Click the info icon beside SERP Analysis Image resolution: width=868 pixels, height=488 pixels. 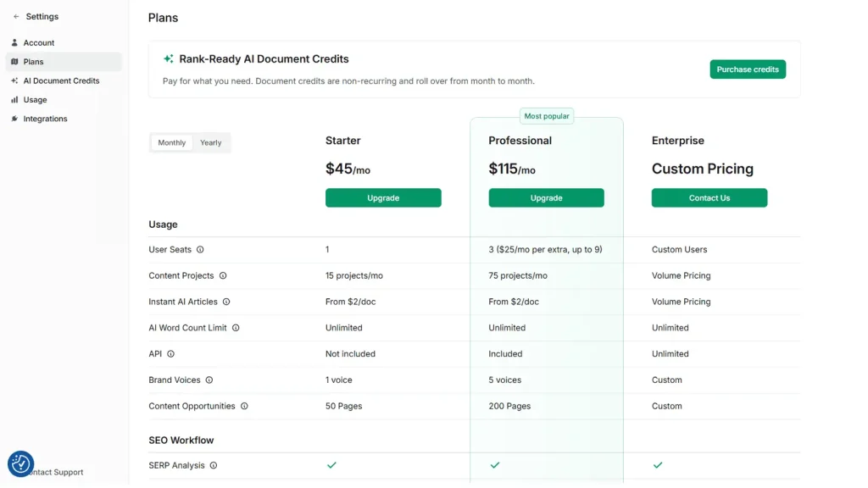tap(214, 466)
